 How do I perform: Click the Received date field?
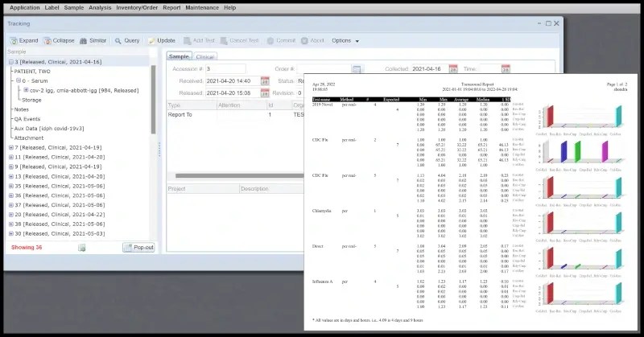pyautogui.click(x=233, y=81)
